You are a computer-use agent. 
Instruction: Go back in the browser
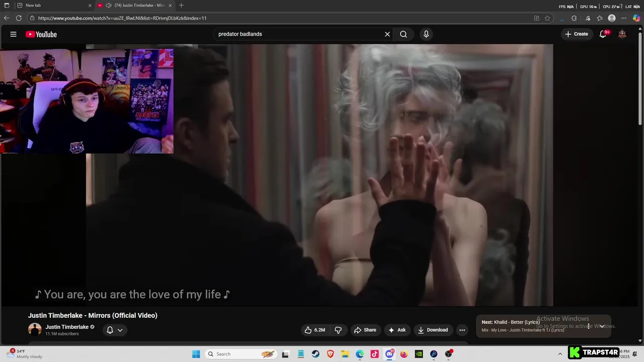(x=7, y=18)
